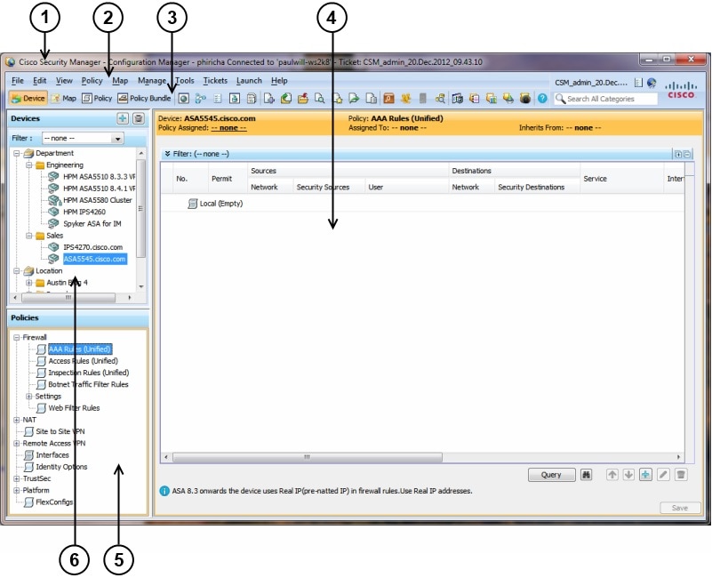The height and width of the screenshot is (578, 728).
Task: Toggle the rules Filter chevron
Action: click(168, 154)
